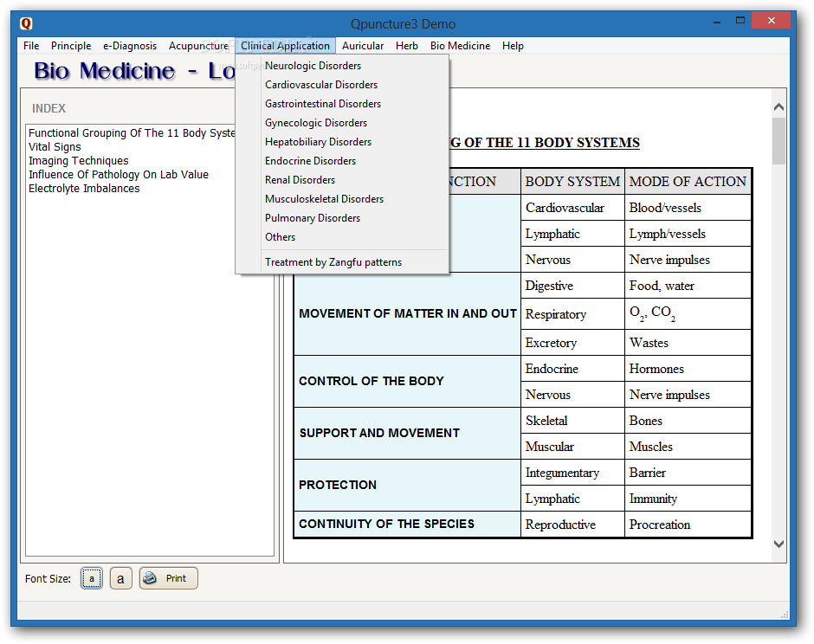814x644 pixels.
Task: Click the Respiratory body system cell
Action: 572,314
